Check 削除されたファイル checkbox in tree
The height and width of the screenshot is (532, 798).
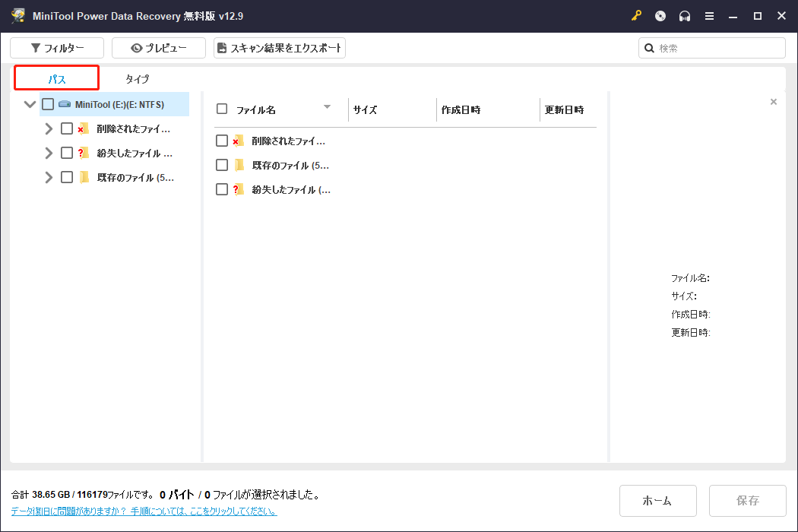[67, 128]
